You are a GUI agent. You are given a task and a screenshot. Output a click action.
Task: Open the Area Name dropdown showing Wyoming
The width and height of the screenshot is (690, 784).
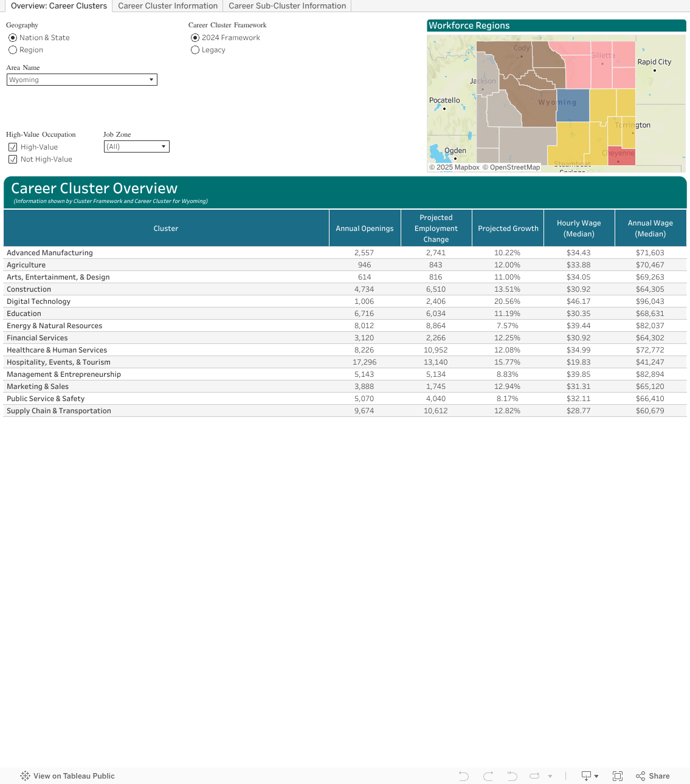coord(82,80)
